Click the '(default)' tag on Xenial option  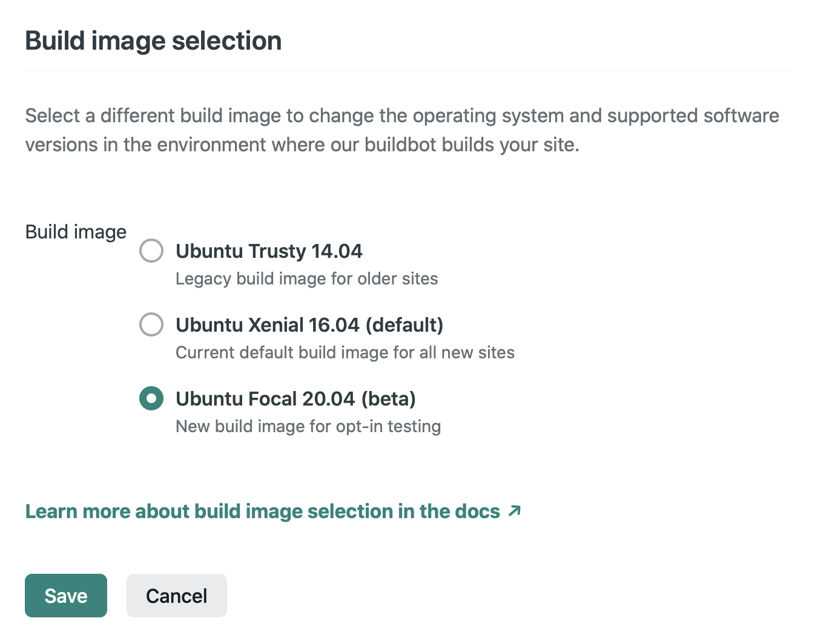pos(404,325)
